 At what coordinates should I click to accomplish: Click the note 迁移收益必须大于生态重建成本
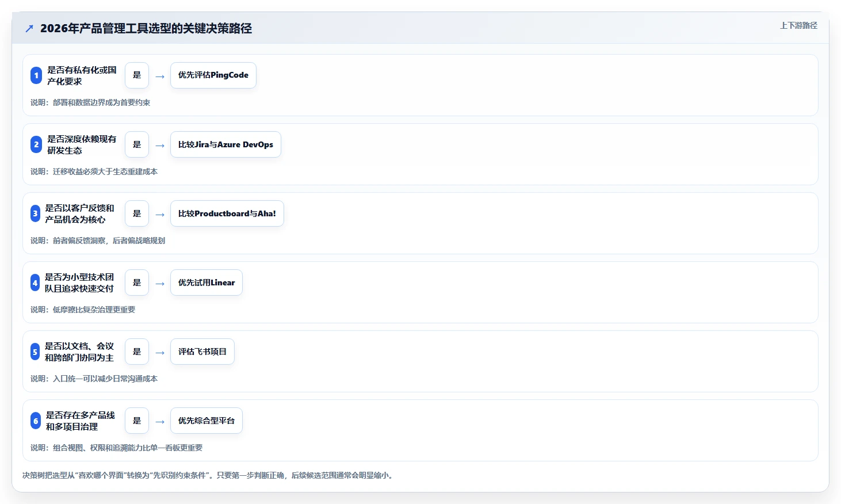(105, 171)
